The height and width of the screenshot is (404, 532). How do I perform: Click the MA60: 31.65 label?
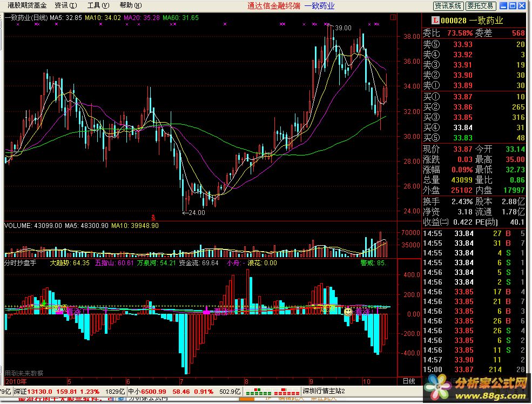pyautogui.click(x=180, y=18)
